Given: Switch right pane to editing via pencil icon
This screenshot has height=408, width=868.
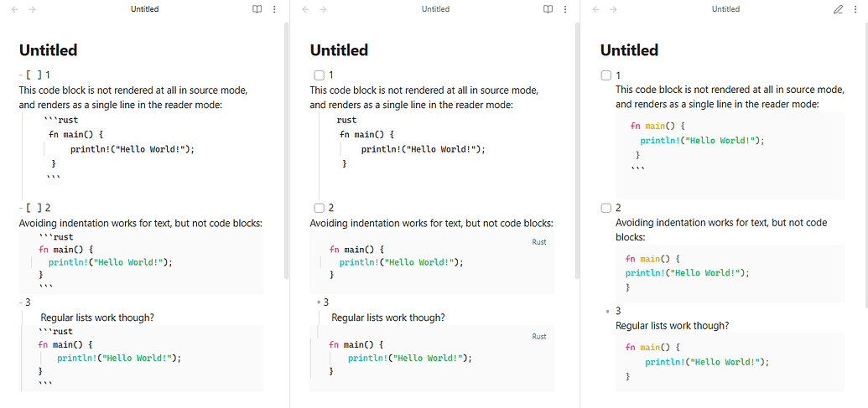Looking at the screenshot, I should (838, 9).
